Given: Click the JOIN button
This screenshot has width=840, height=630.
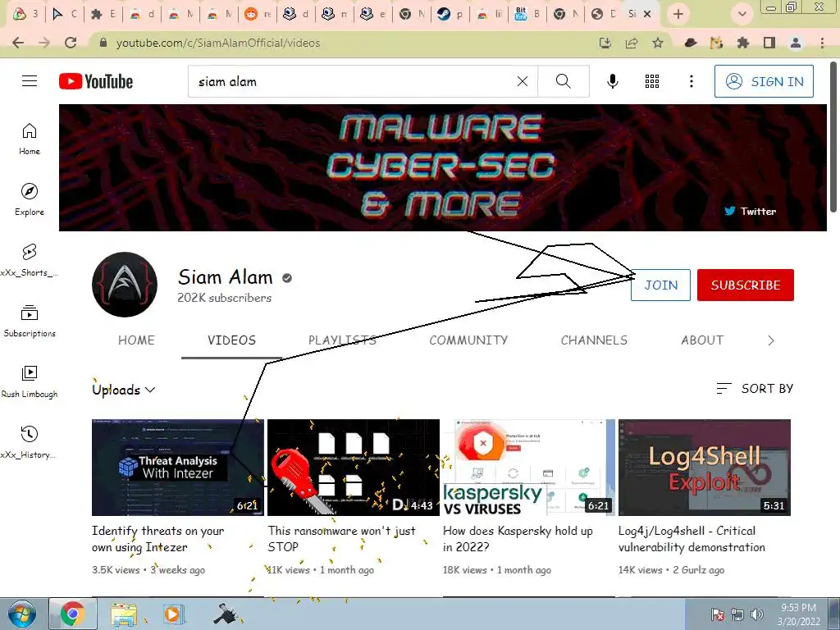Looking at the screenshot, I should tap(660, 285).
